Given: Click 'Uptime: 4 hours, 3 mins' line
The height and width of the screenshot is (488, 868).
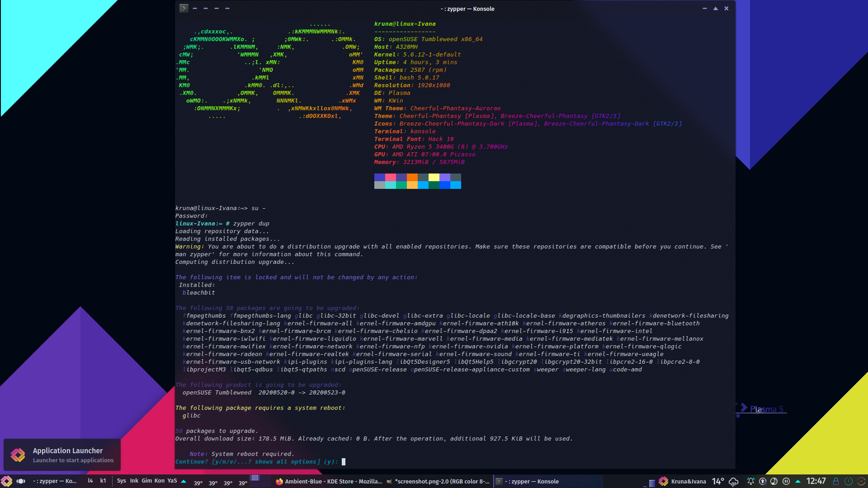Looking at the screenshot, I should (x=416, y=62).
